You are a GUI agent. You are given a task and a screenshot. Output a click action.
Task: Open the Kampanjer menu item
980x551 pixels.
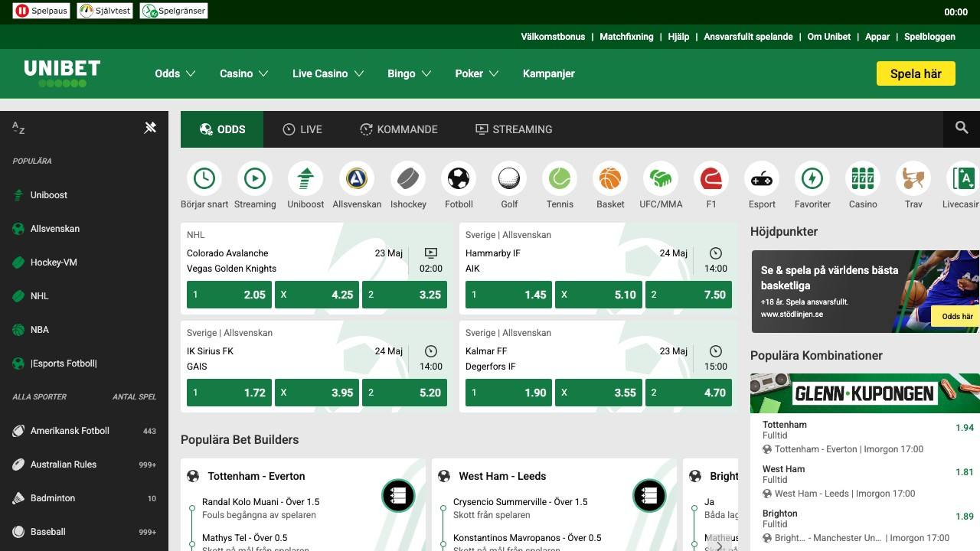[x=549, y=73]
